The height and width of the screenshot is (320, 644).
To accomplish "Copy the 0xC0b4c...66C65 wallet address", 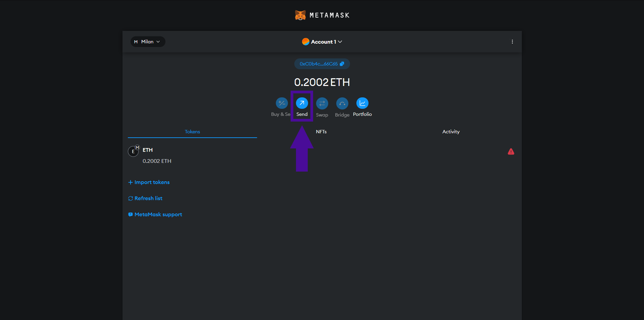I will click(x=318, y=64).
